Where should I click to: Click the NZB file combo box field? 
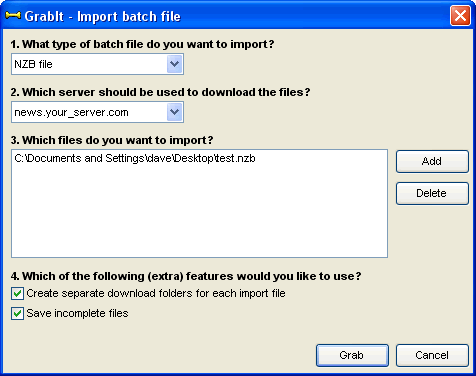[97, 64]
